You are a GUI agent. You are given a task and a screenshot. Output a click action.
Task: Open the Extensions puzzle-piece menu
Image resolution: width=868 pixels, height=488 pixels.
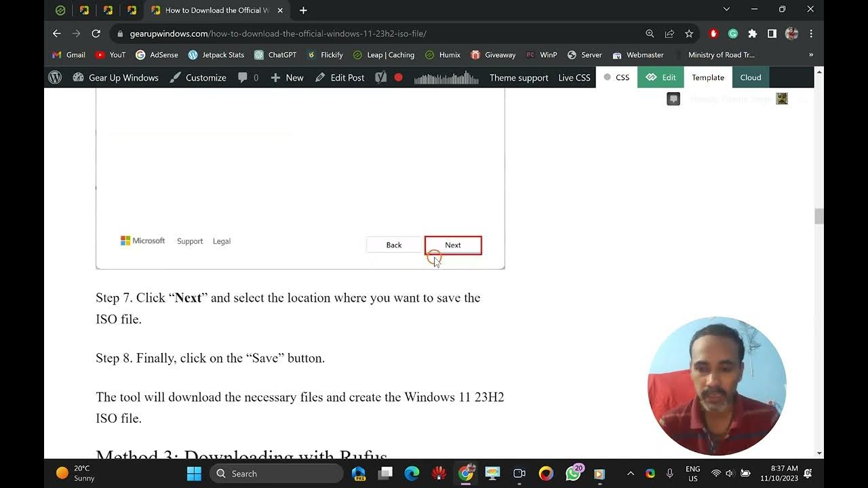752,33
